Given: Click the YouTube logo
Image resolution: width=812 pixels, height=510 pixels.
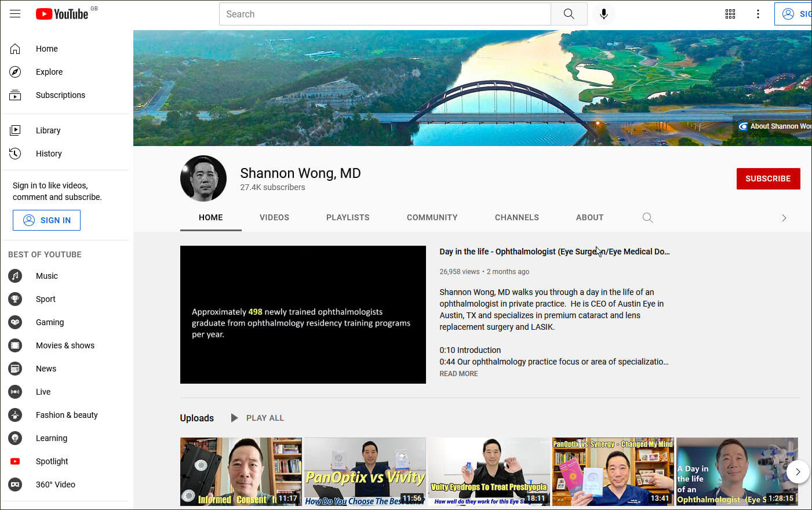Looking at the screenshot, I should (62, 14).
